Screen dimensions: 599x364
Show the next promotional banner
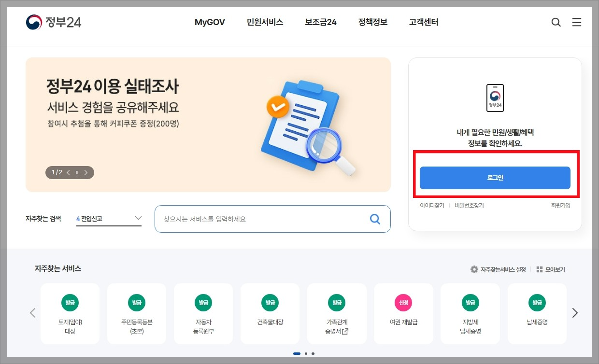coord(86,172)
